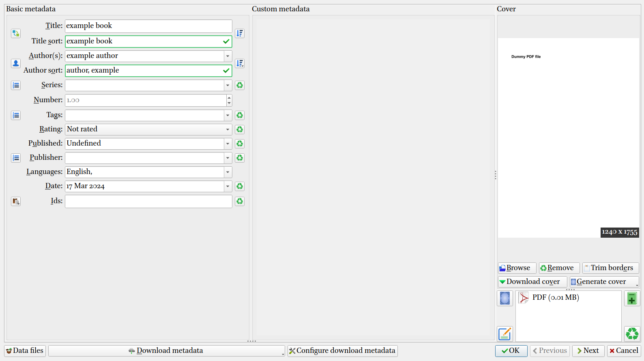Auto-generate title sort from the title
Screen dimensions: 644x361
tap(240, 33)
